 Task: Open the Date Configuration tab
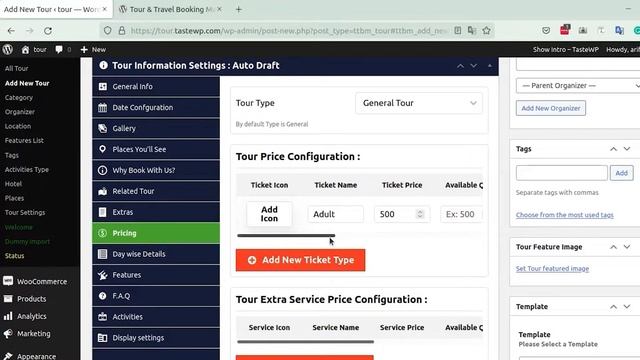pyautogui.click(x=156, y=107)
